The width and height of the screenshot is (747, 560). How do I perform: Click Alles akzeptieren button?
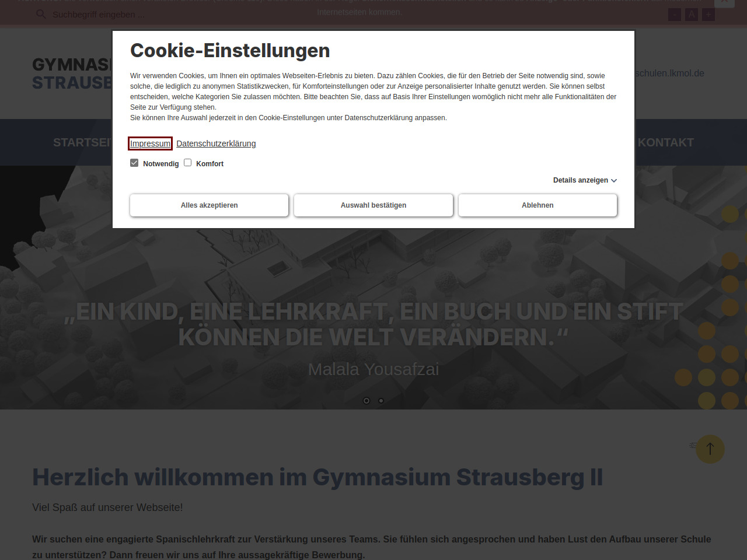(209, 205)
